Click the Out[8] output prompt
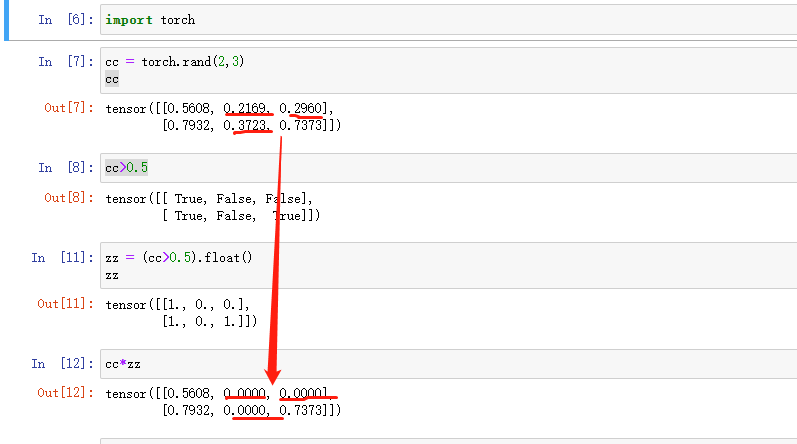 pos(69,198)
